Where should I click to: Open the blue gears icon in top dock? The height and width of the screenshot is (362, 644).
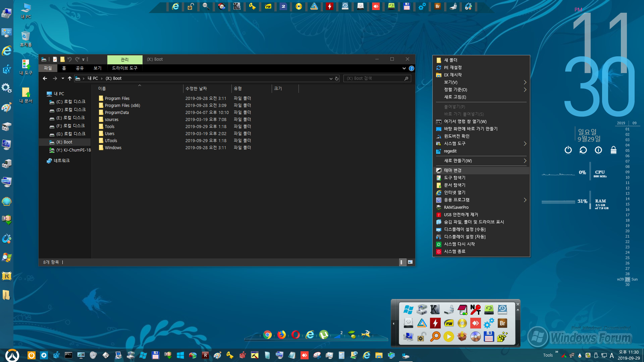point(422,6)
